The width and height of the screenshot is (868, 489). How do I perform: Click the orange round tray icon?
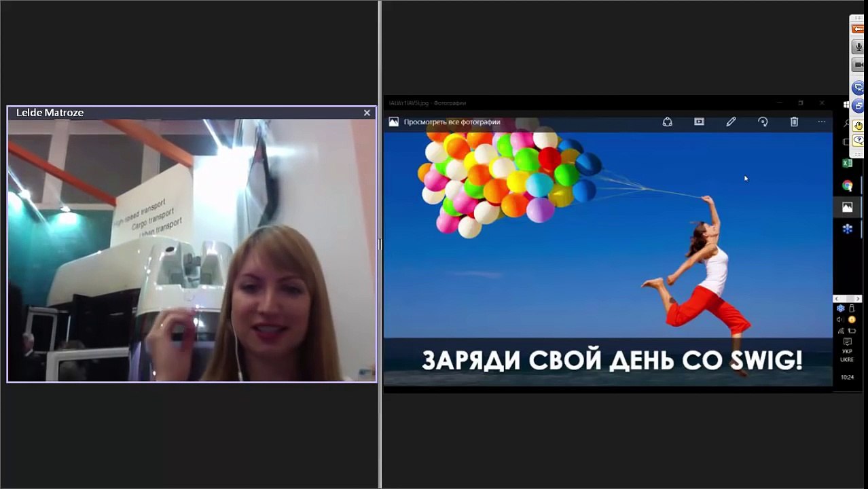(x=852, y=319)
